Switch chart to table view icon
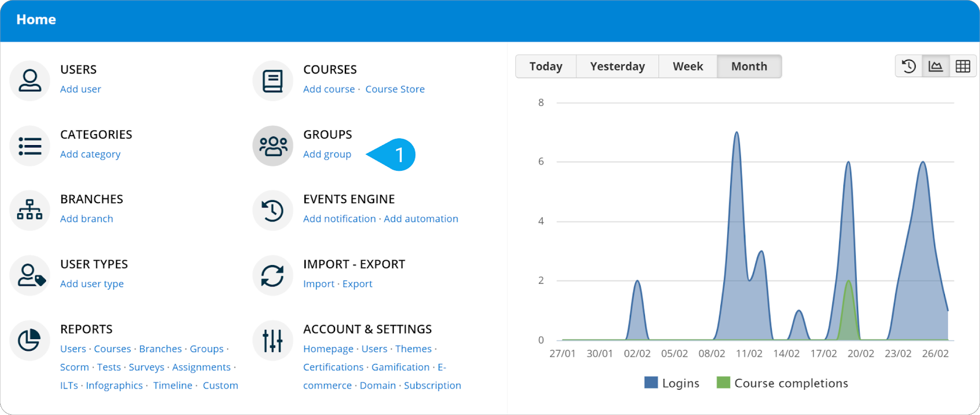This screenshot has height=415, width=980. (962, 66)
